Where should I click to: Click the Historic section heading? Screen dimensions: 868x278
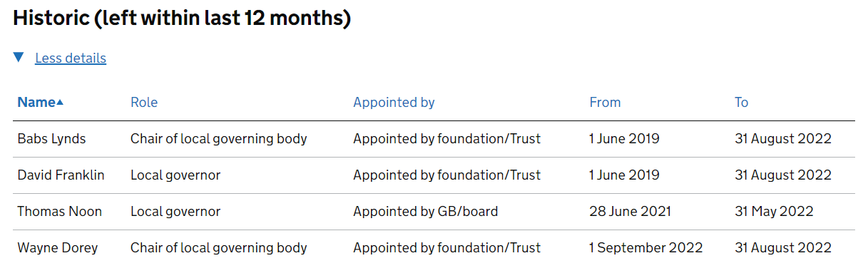182,19
